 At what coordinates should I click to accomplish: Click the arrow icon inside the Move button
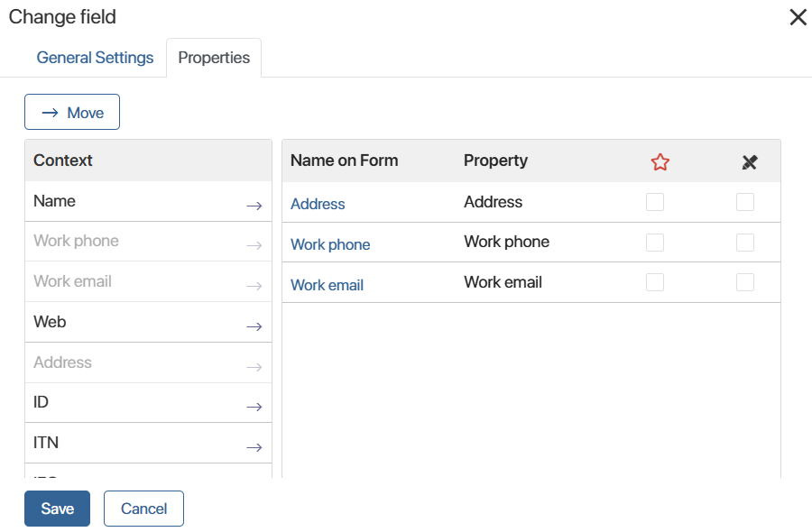pos(52,112)
